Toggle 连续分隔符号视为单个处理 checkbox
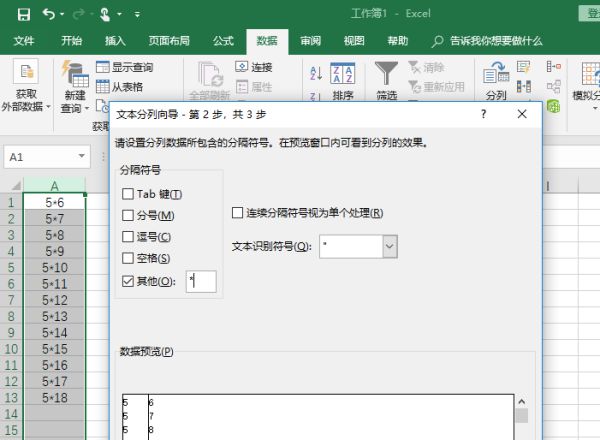Viewport: 600px width, 440px height. [x=237, y=213]
